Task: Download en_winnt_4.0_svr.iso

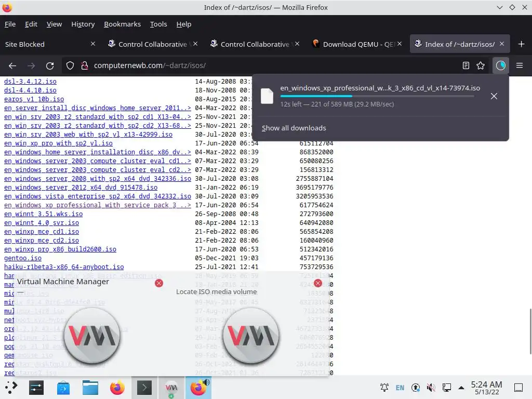Action: (42, 222)
